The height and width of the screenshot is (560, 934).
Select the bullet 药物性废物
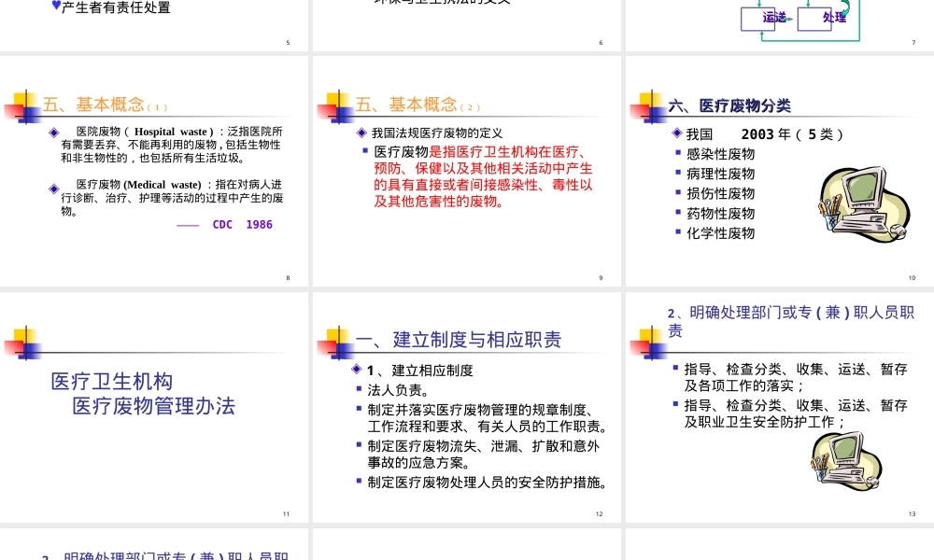(x=720, y=213)
